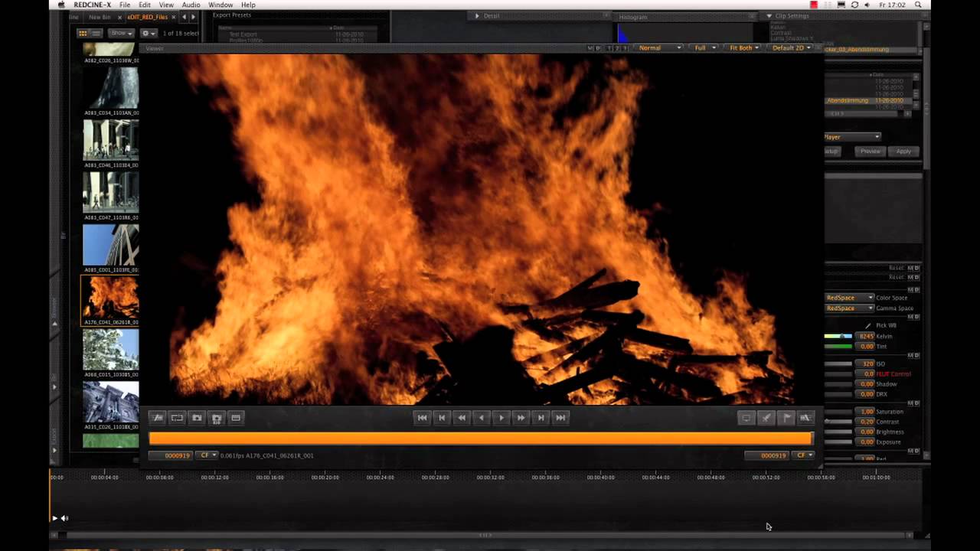This screenshot has width=980, height=551.
Task: Play the clip in reverse
Action: [x=482, y=418]
